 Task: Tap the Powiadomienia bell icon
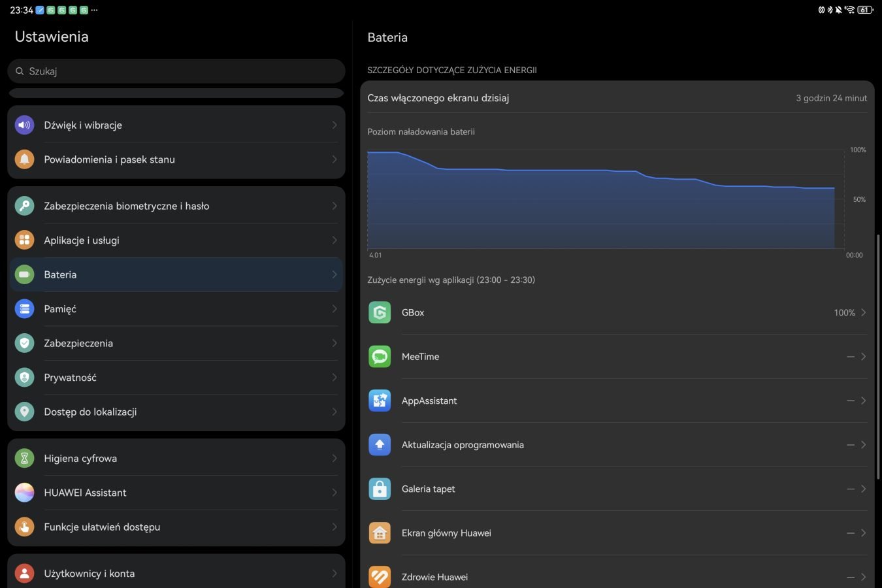point(24,159)
